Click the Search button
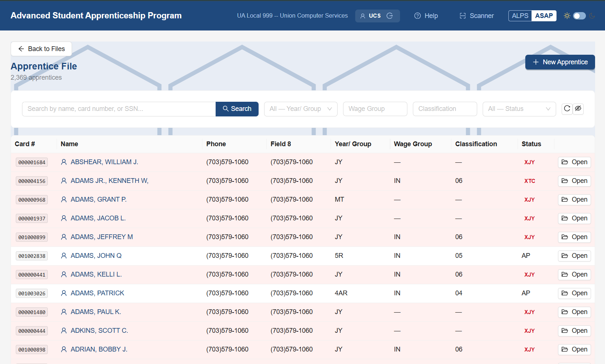 tap(237, 109)
